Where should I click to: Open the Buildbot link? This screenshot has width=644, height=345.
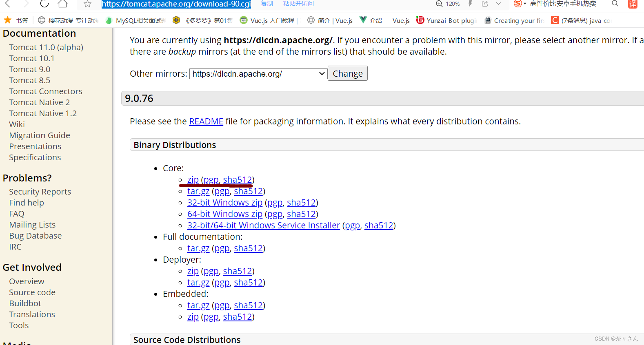coord(25,303)
